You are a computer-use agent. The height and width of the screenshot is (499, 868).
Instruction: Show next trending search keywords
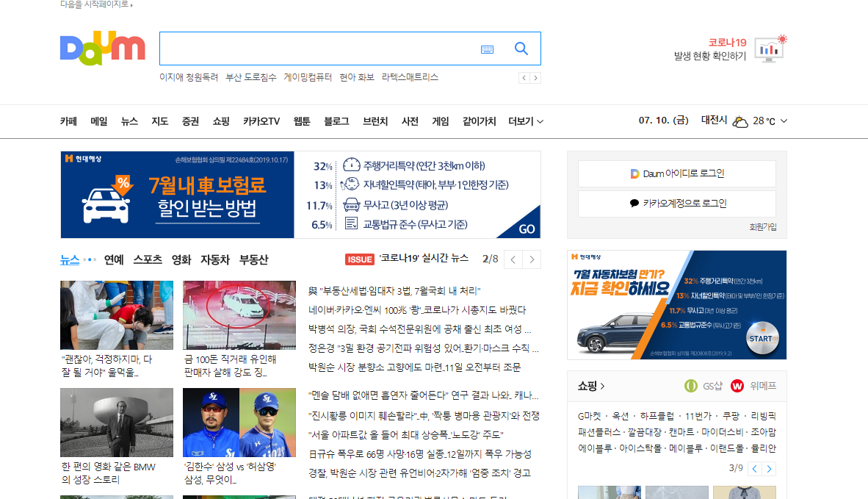(x=535, y=78)
